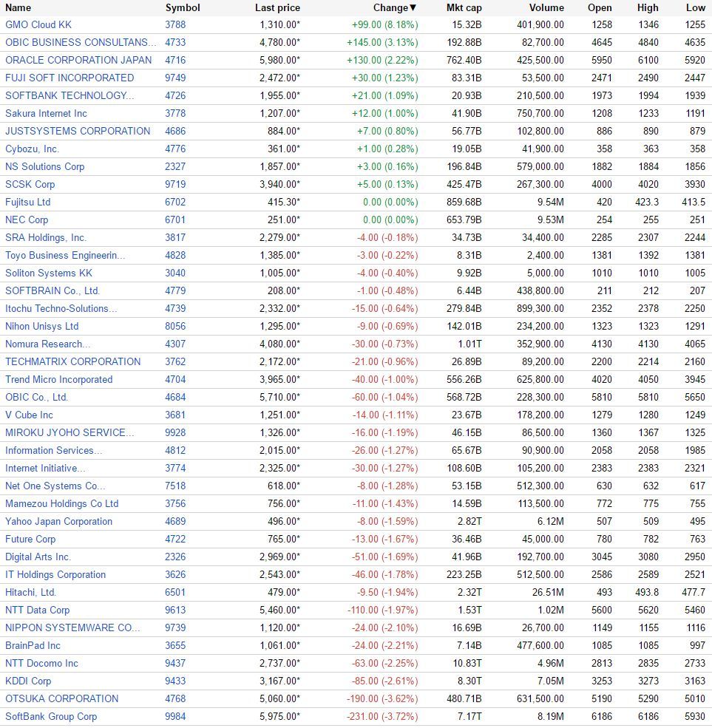
Task: Open NIPPON SYSTEMWARE CO link
Action: tap(72, 627)
